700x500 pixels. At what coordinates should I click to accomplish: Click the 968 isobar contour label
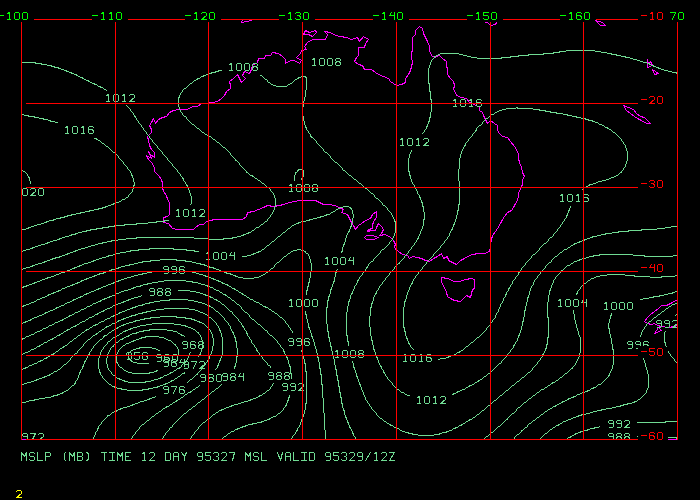click(192, 345)
